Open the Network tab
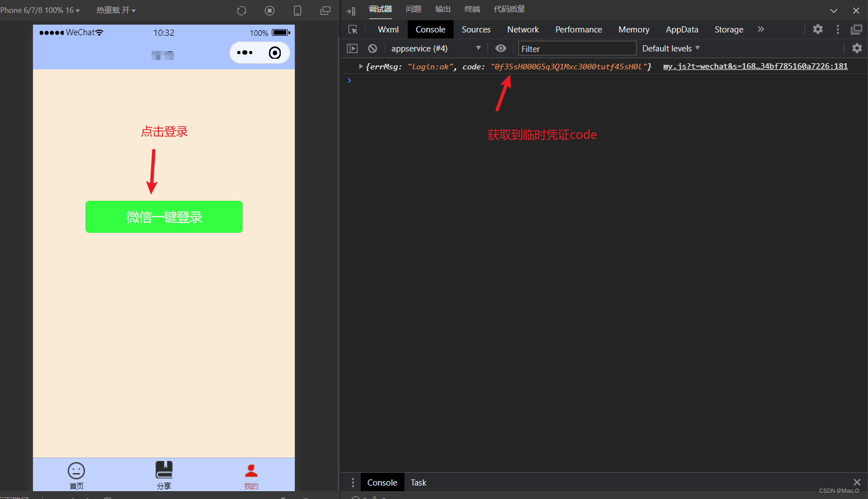This screenshot has width=868, height=499. click(523, 30)
